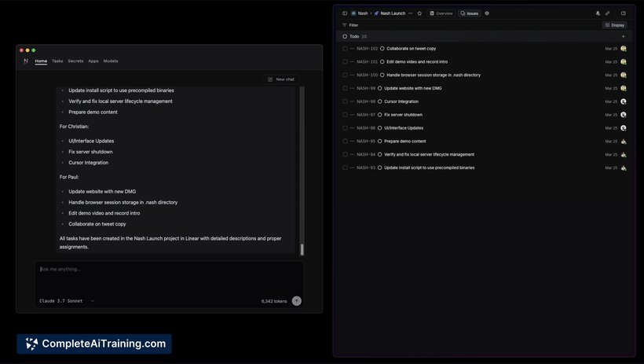Click the Todo group status circle
Image resolution: width=644 pixels, height=364 pixels.
tap(345, 36)
